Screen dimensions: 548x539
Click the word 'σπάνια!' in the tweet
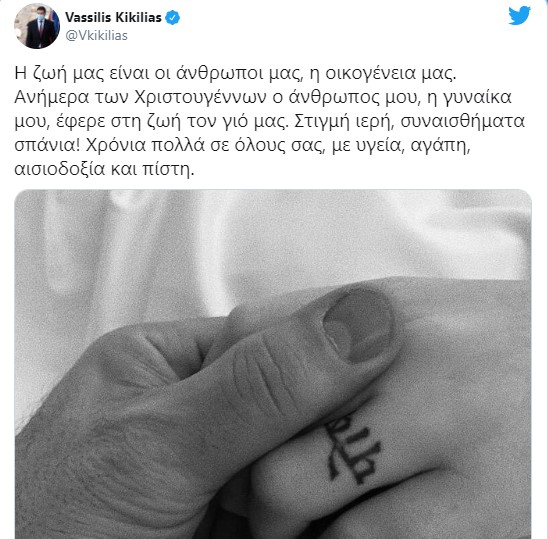pyautogui.click(x=47, y=145)
